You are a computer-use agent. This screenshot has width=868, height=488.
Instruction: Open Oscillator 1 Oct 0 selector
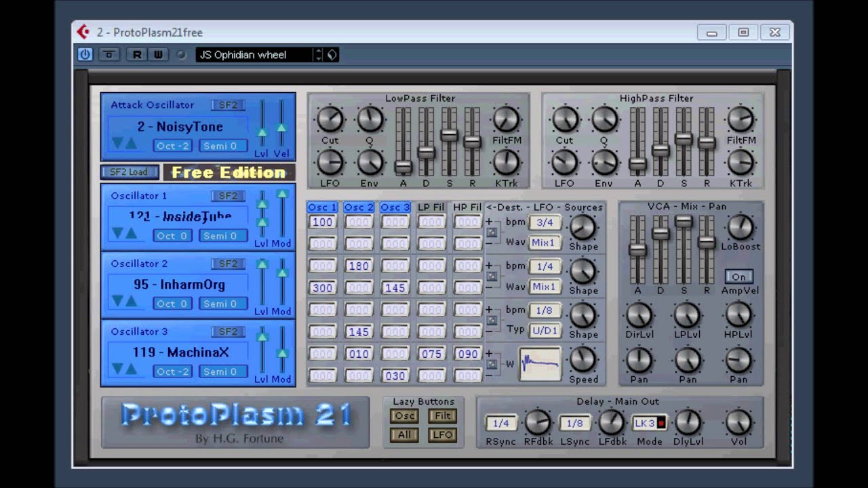click(x=173, y=236)
